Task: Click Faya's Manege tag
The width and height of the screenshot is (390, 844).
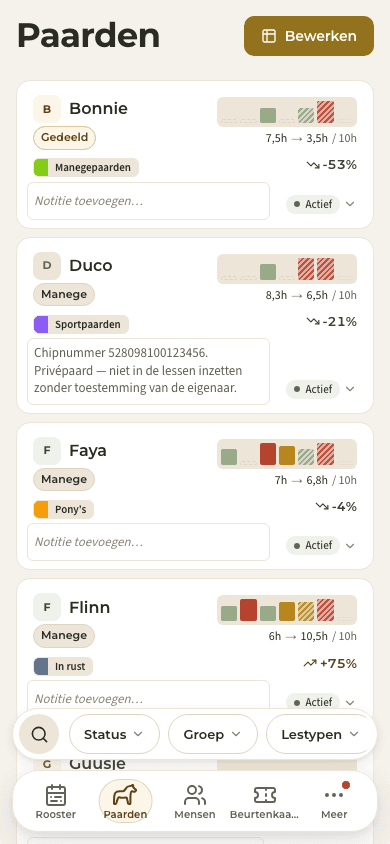Action: pyautogui.click(x=64, y=479)
